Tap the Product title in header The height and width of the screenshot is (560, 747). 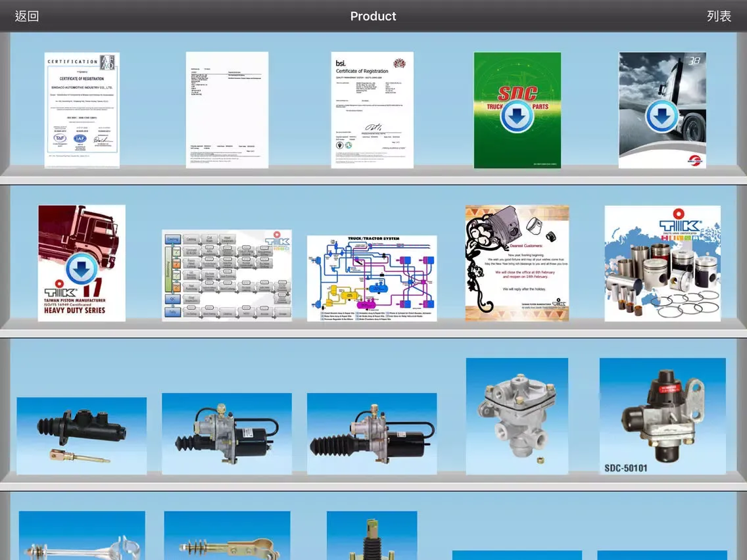(x=373, y=16)
